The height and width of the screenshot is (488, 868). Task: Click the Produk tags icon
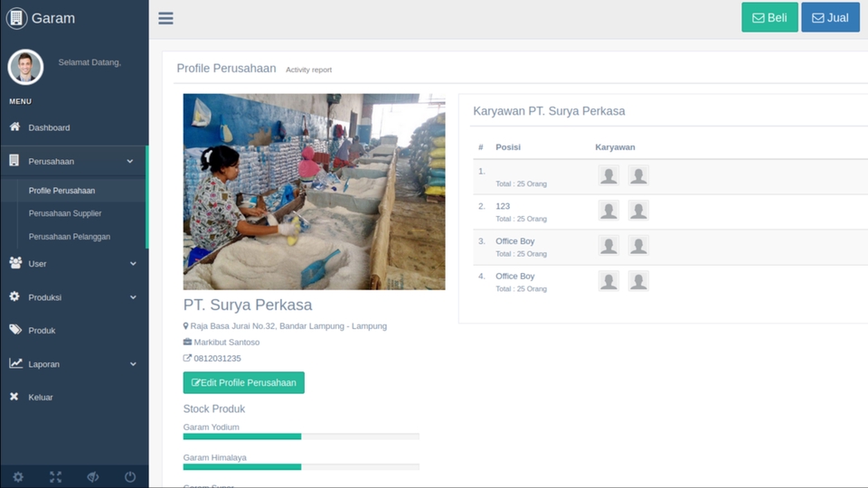[x=15, y=330]
